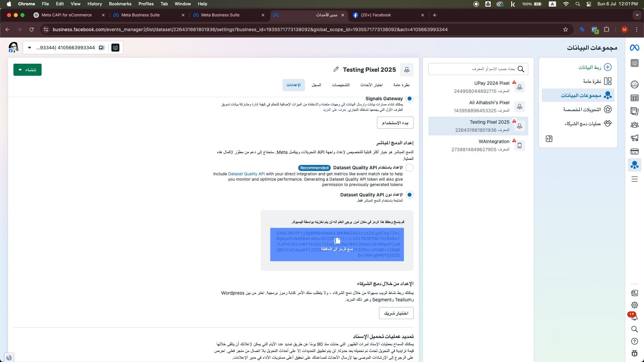The height and width of the screenshot is (362, 644).
Task: Click the Meta logo icon
Action: [x=634, y=48]
